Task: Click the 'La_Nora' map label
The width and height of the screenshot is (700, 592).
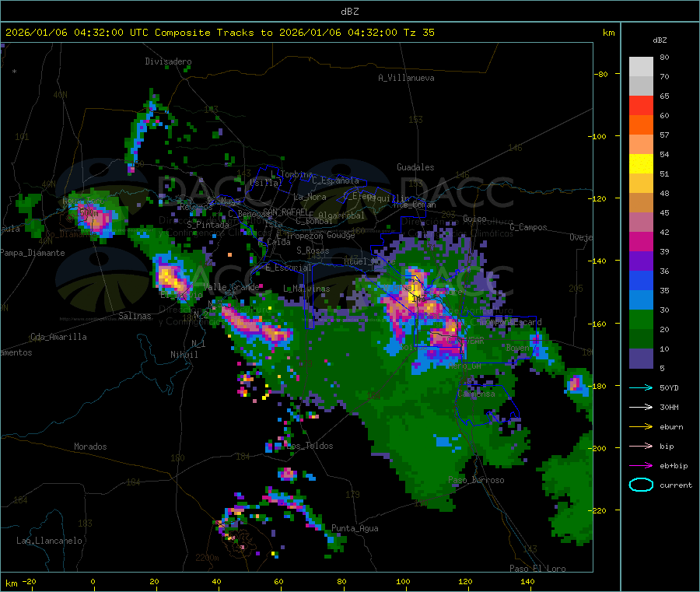Action: [310, 197]
